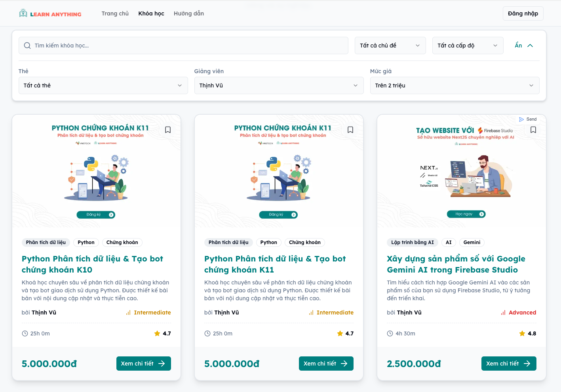Click the star rating 4.8 icon
Image resolution: width=561 pixels, height=392 pixels.
pos(522,333)
